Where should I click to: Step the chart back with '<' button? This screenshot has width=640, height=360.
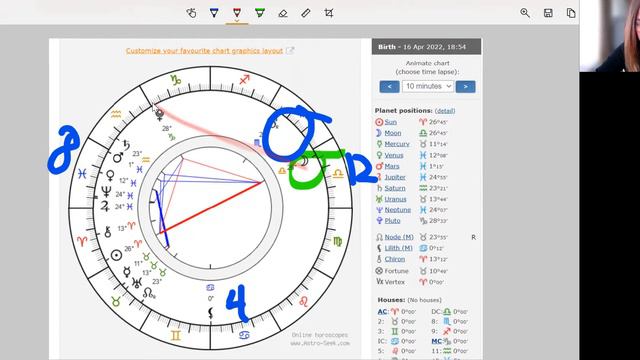click(x=389, y=87)
